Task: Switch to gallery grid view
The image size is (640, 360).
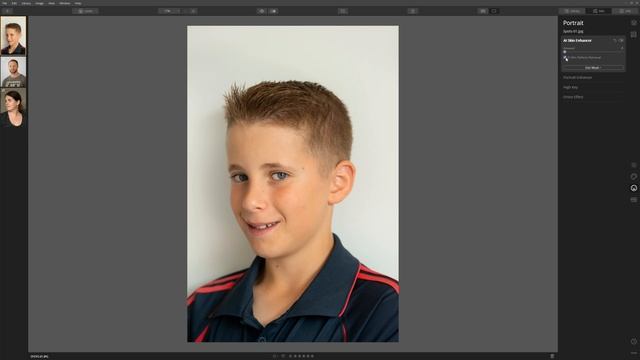Action: pyautogui.click(x=483, y=11)
